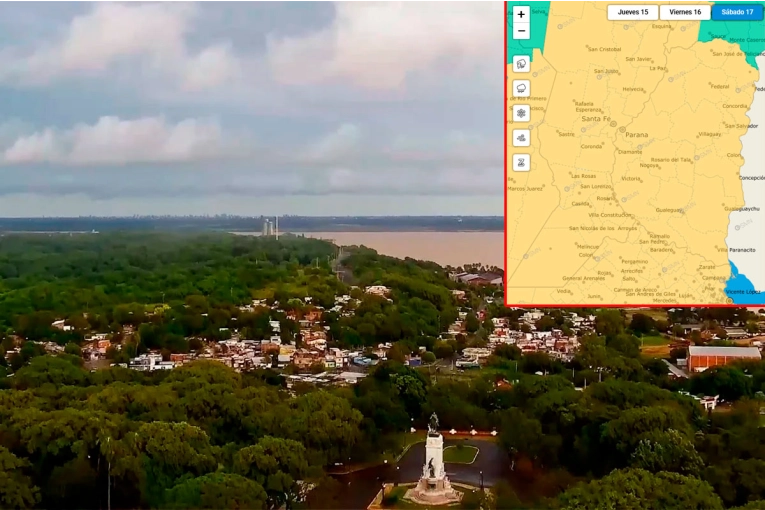765x510 pixels.
Task: Click the Helvecia label
Action: [633, 89]
